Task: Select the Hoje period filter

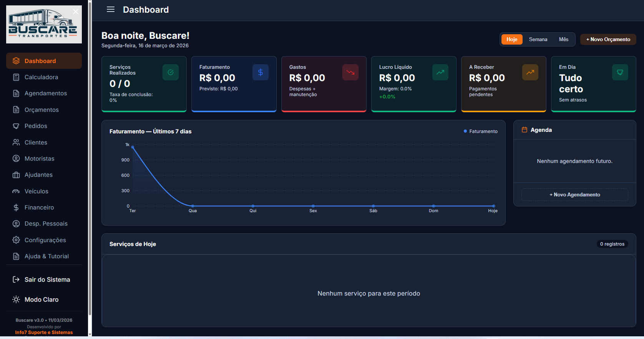Action: click(x=511, y=40)
